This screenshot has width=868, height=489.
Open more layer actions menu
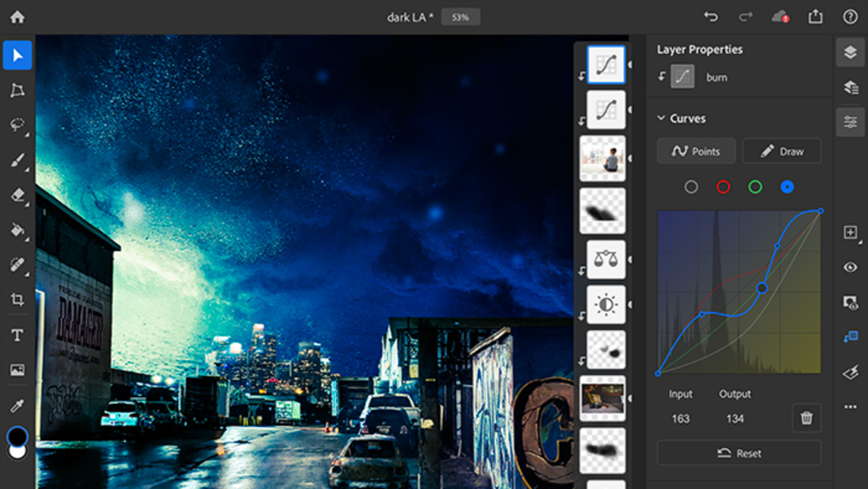(x=851, y=407)
